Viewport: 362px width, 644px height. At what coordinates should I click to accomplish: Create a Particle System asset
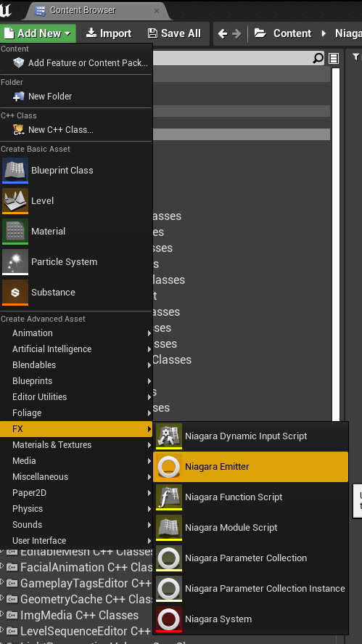76,261
